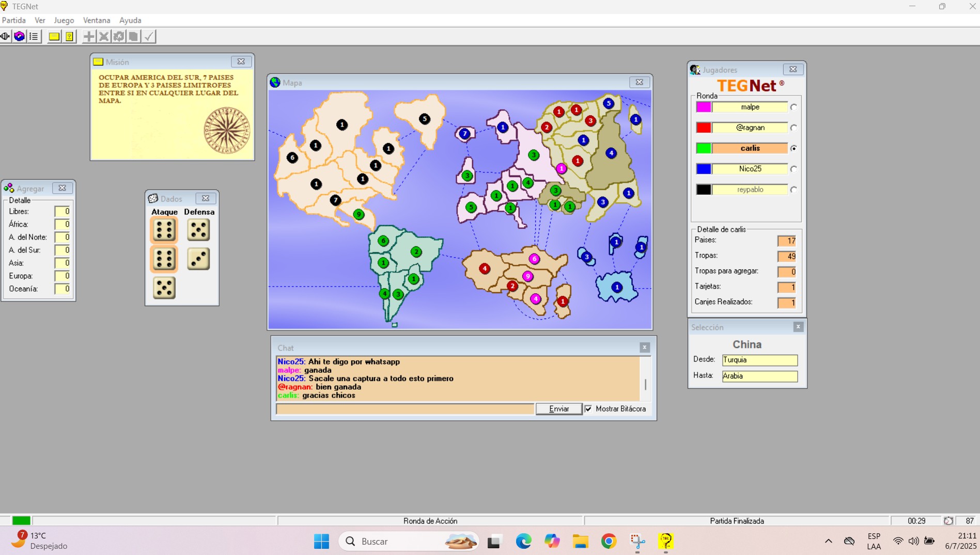Screen dimensions: 980x555
Task: Click the globe icon in Mapa title
Action: tap(275, 83)
